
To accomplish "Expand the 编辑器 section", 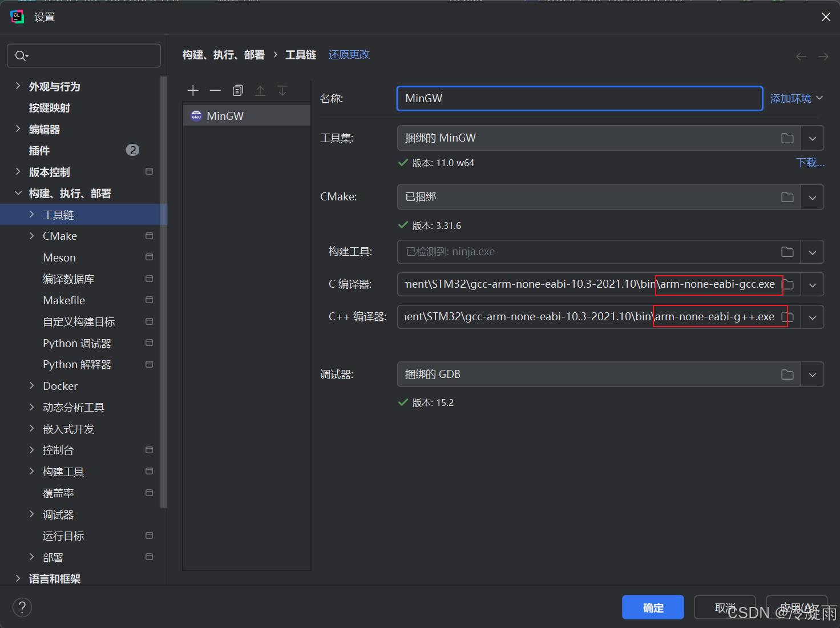I will [x=18, y=129].
